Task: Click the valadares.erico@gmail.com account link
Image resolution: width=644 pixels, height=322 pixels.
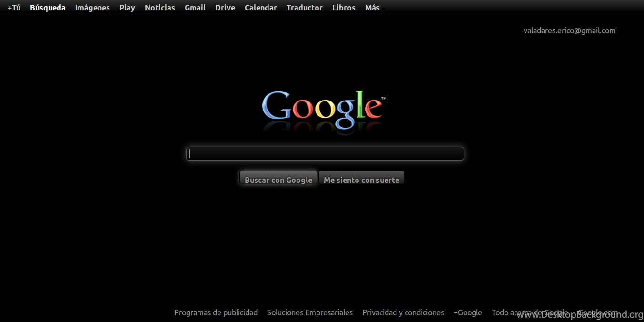Action: [x=569, y=30]
